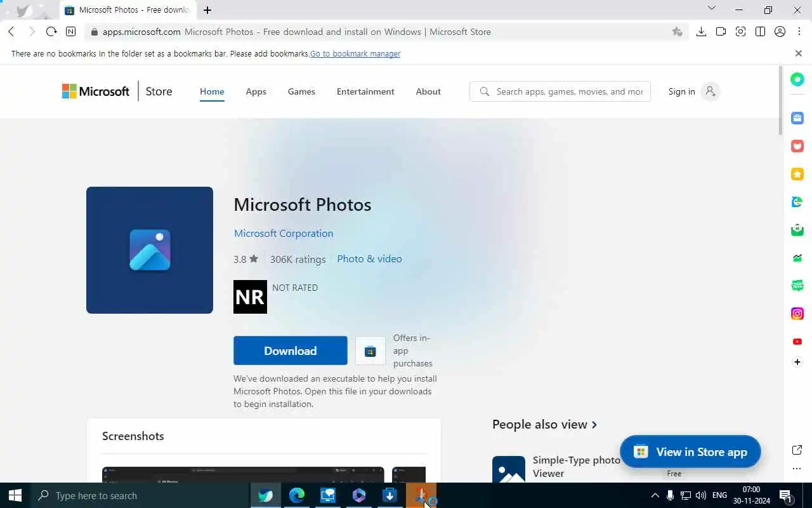Open the About section in the Store navigation

tap(428, 91)
